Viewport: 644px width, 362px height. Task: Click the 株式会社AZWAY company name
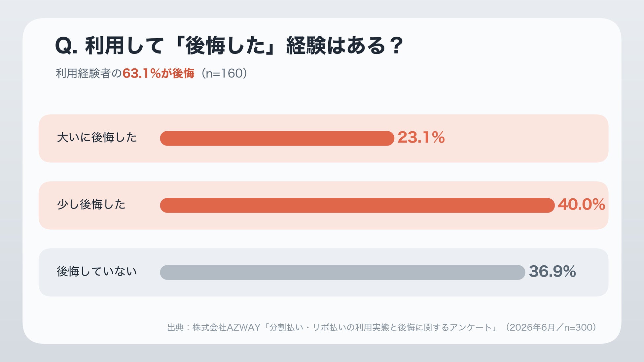click(x=227, y=327)
